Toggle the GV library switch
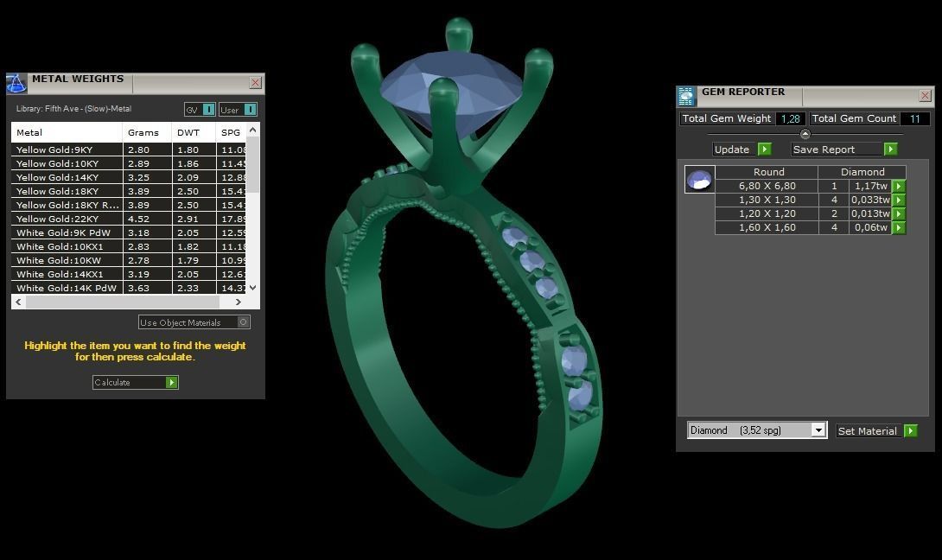Viewport: 942px width, 560px height. [x=208, y=110]
